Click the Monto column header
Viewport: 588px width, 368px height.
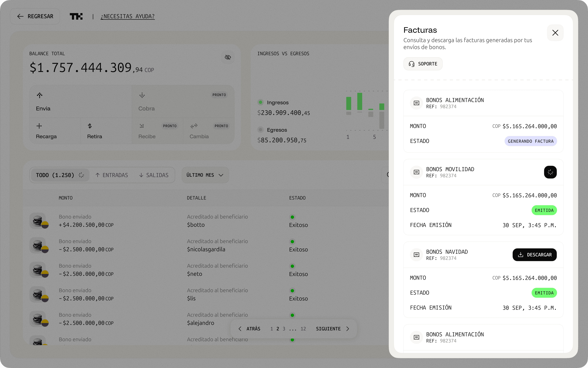66,198
